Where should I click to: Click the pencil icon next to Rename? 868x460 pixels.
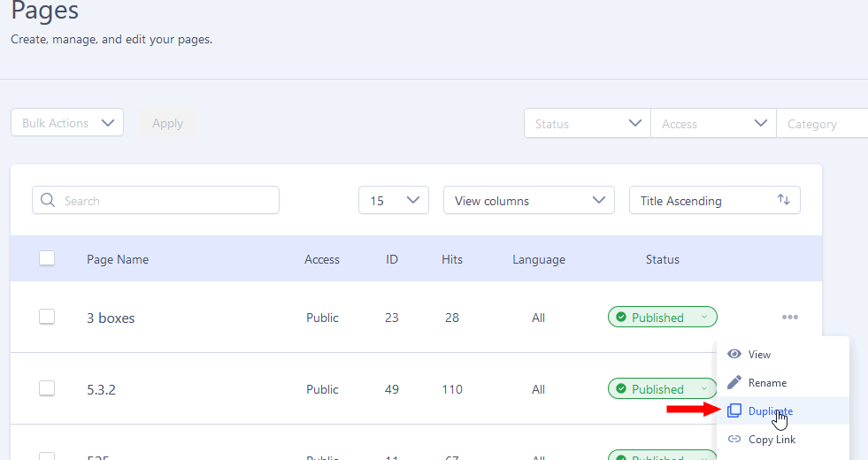pos(734,382)
